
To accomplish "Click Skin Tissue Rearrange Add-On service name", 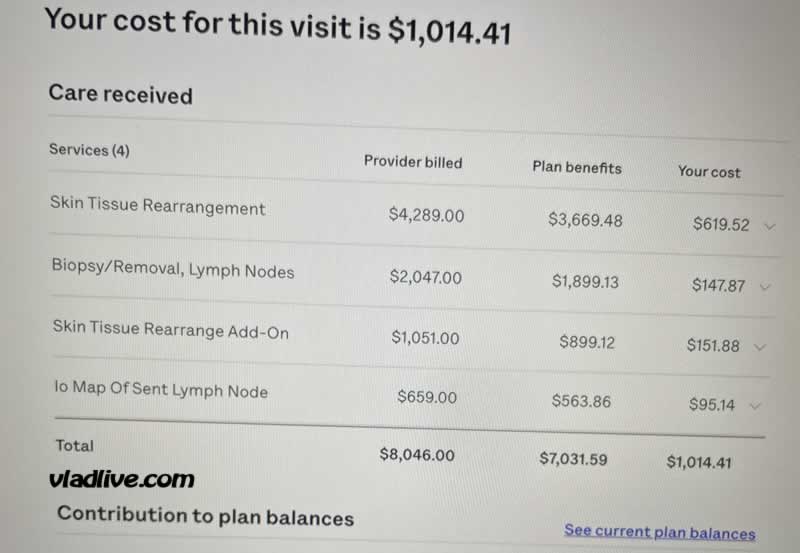I will point(170,330).
